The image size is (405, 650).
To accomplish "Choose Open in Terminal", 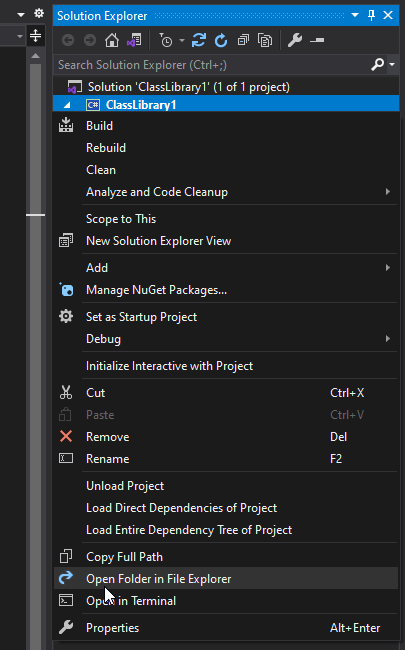I will point(226,601).
